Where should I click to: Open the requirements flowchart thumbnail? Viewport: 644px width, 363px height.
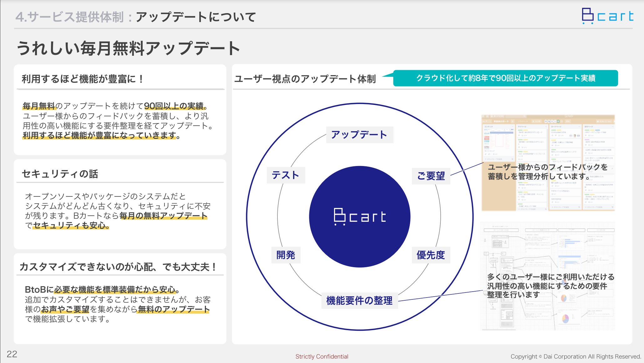tap(548, 276)
